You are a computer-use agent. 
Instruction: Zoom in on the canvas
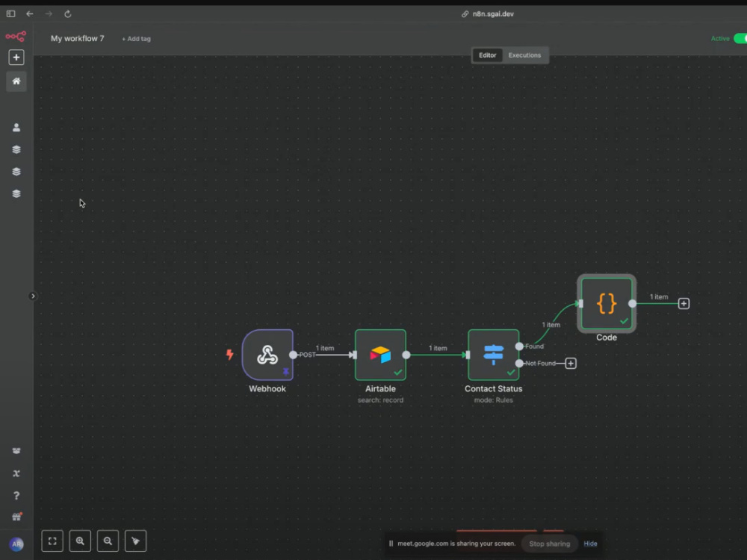coord(80,541)
